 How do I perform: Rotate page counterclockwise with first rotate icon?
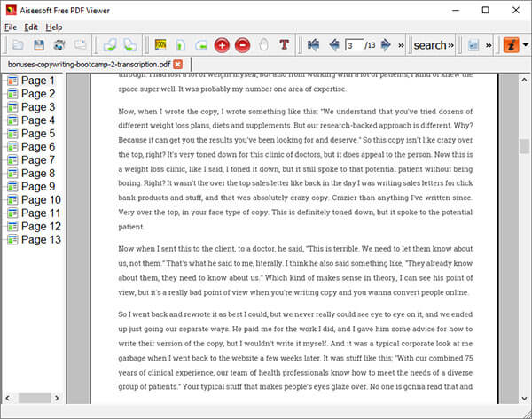pos(110,45)
